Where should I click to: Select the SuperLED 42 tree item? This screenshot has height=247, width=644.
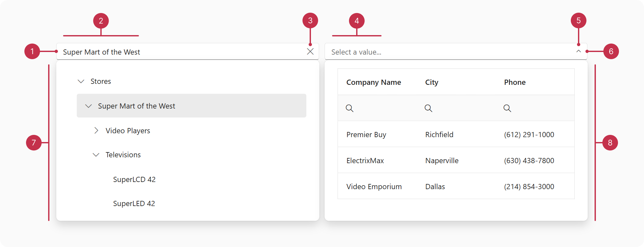[x=134, y=203]
